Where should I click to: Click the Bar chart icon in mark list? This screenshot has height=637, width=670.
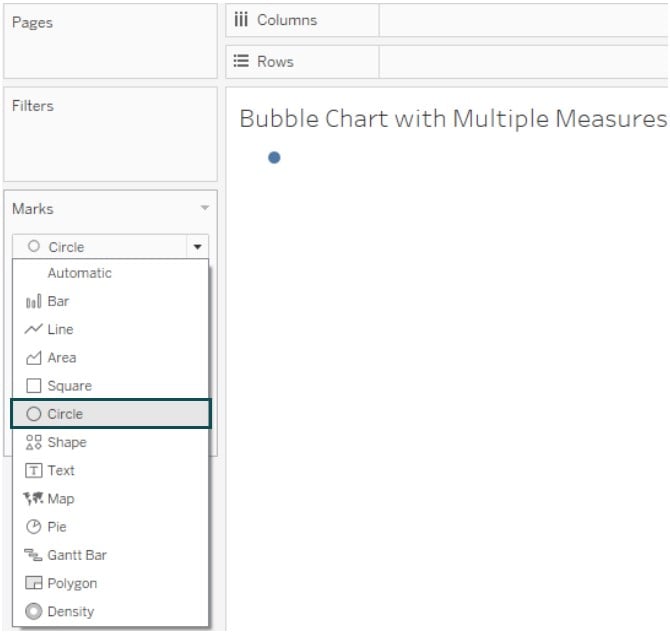(33, 301)
